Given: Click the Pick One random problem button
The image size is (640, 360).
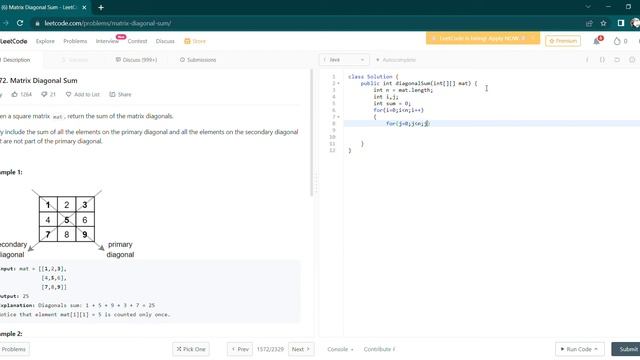Looking at the screenshot, I should tap(191, 349).
